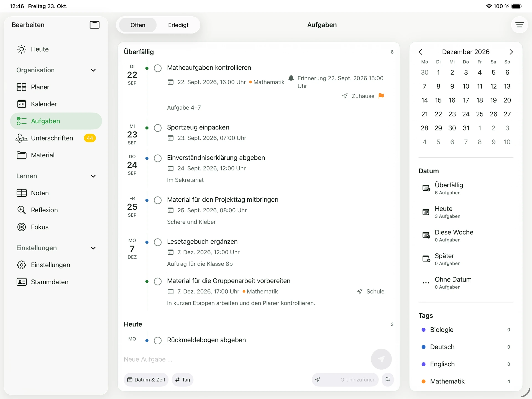This screenshot has width=532, height=399.
Task: Open the filter menu icon
Action: coord(519,25)
